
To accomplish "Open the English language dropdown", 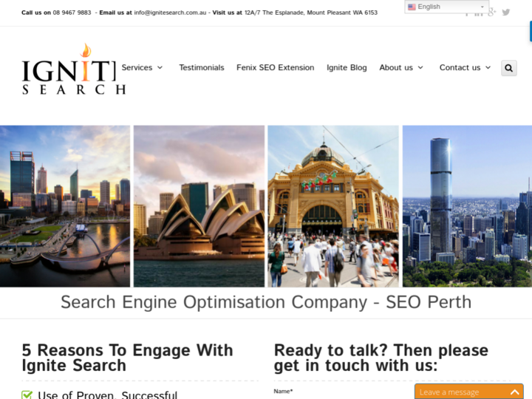I will tap(446, 7).
